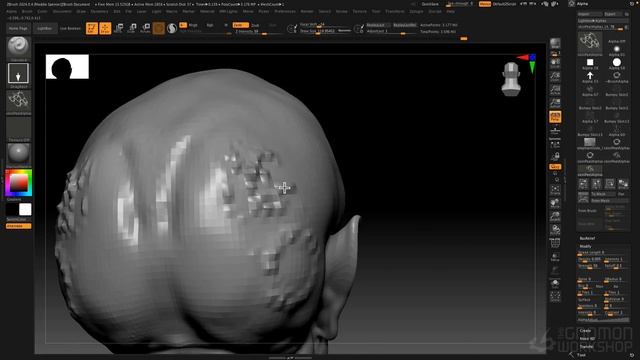Toggle the orange Xyz rotation button
The width and height of the screenshot is (640, 360).
[x=555, y=167]
